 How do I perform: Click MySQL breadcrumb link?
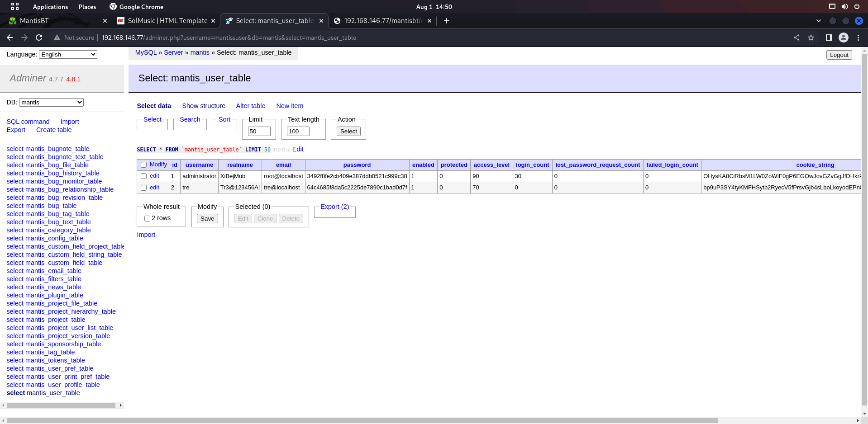point(146,52)
